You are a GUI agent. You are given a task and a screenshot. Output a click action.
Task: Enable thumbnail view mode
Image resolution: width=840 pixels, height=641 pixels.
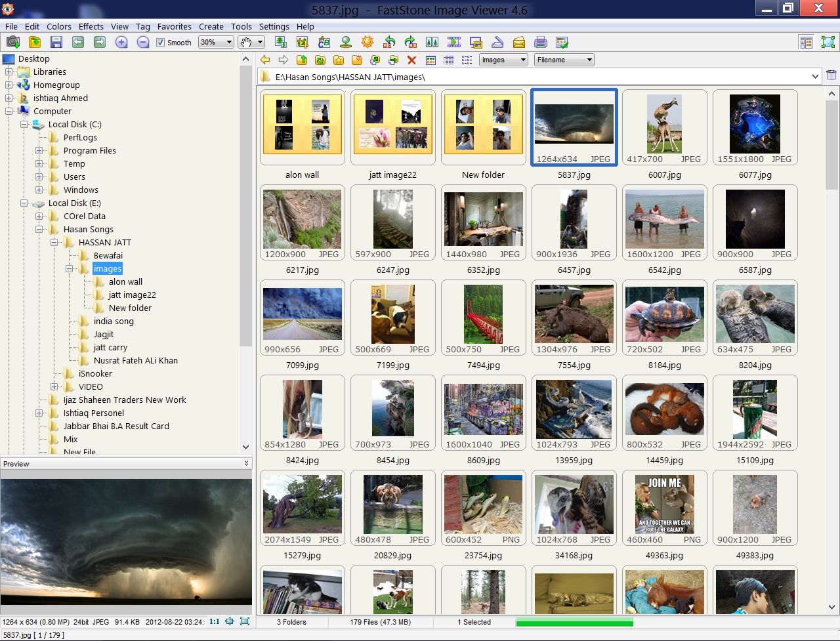430,59
